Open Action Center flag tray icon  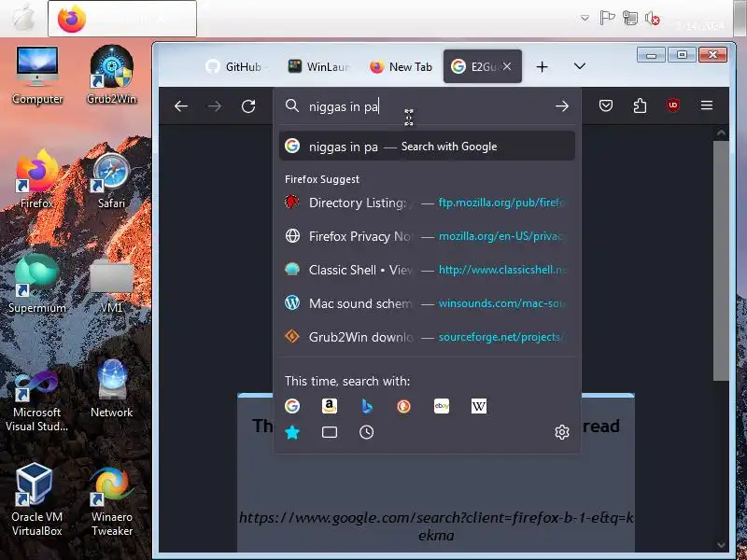pos(606,18)
